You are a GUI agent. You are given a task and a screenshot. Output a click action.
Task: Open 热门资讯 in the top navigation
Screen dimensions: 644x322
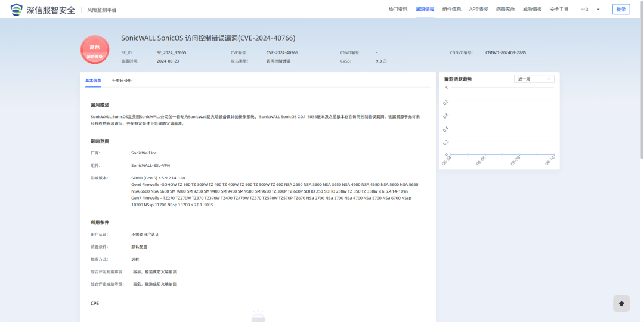click(398, 9)
